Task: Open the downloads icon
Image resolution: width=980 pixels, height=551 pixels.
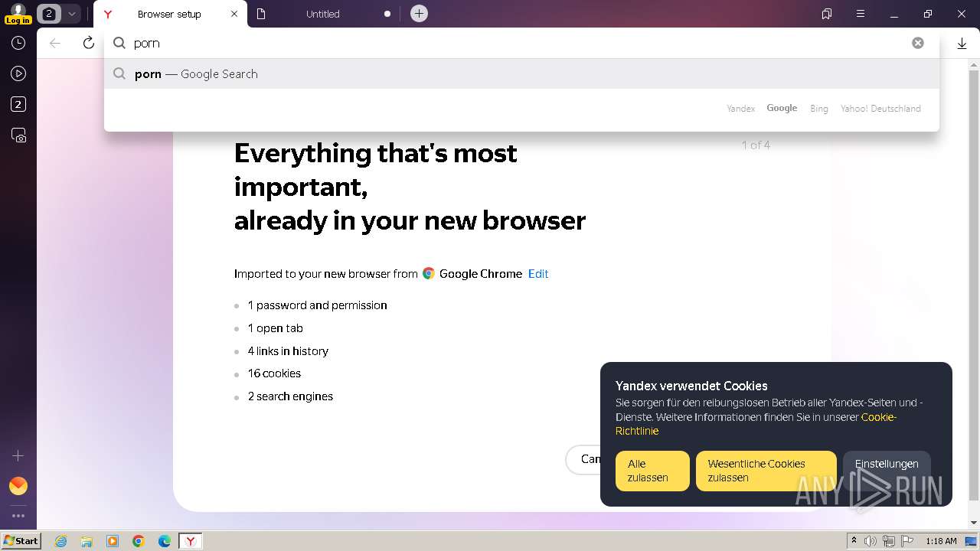Action: [962, 44]
